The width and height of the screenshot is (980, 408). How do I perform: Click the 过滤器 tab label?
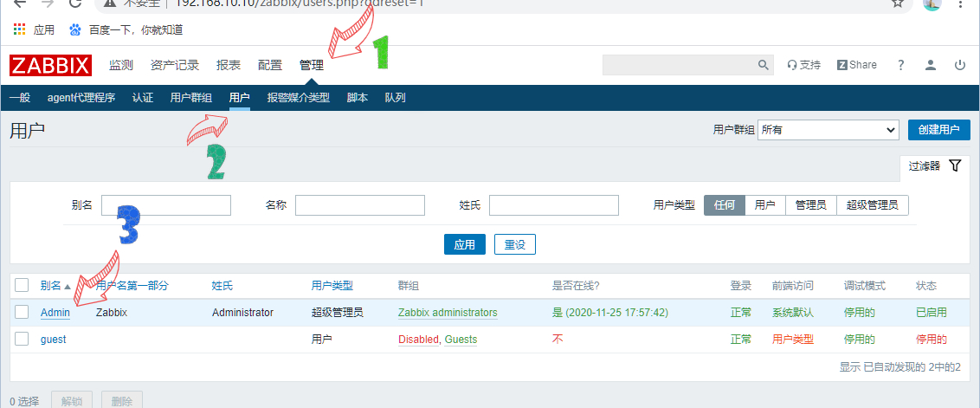point(925,165)
